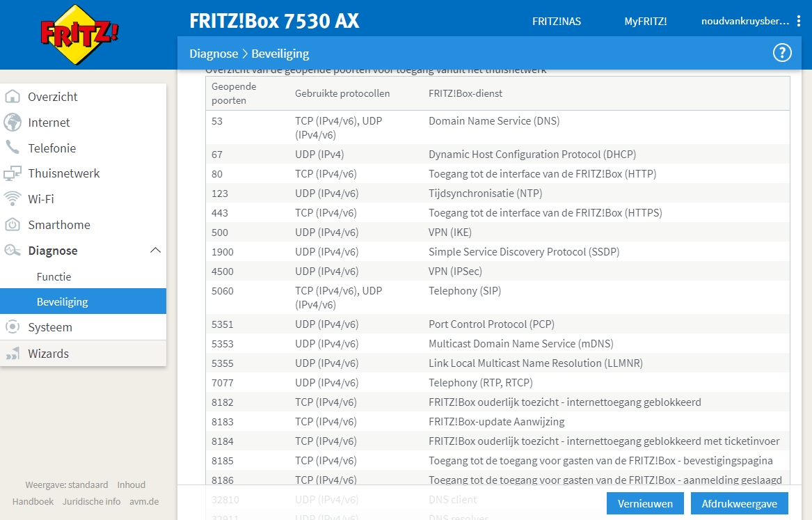Open Overzicht via the home icon
Screen dimensions: 812x520
point(12,97)
